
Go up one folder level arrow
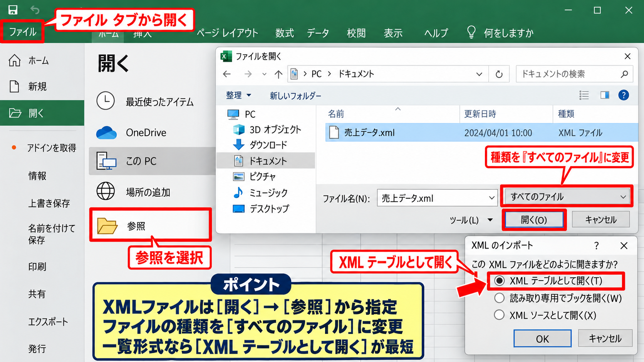pyautogui.click(x=278, y=74)
